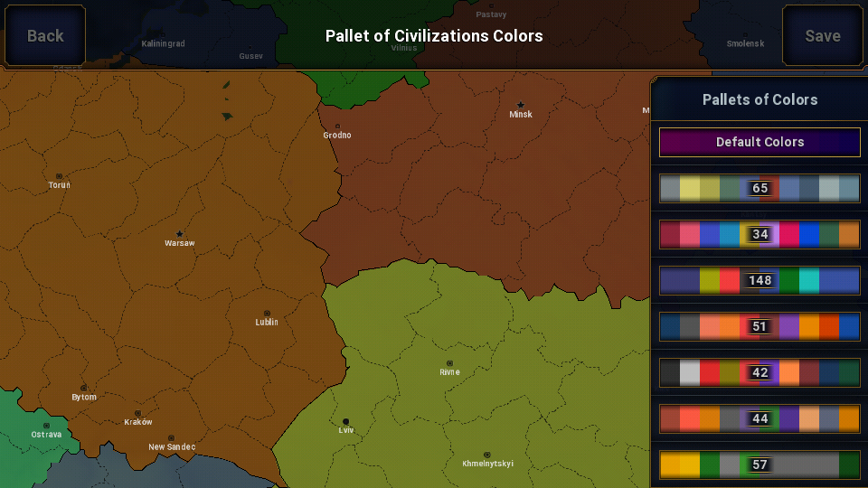
Task: Click the Minsk capital star marker
Action: point(521,105)
